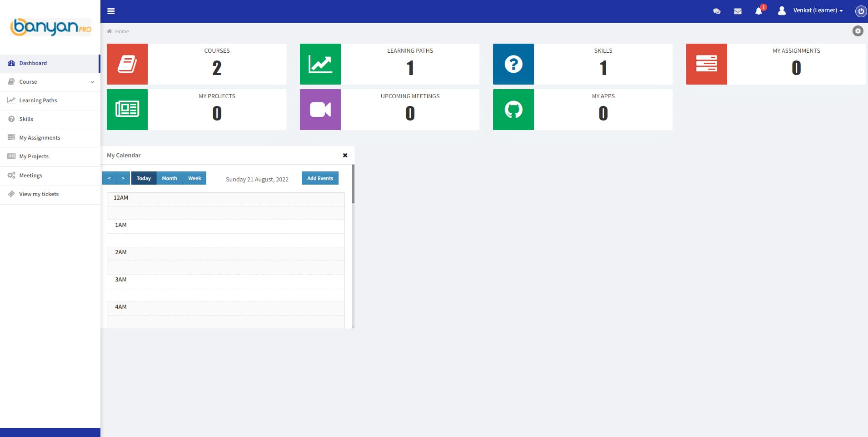Image resolution: width=868 pixels, height=437 pixels.
Task: Switch calendar to Week view
Action: (x=195, y=178)
